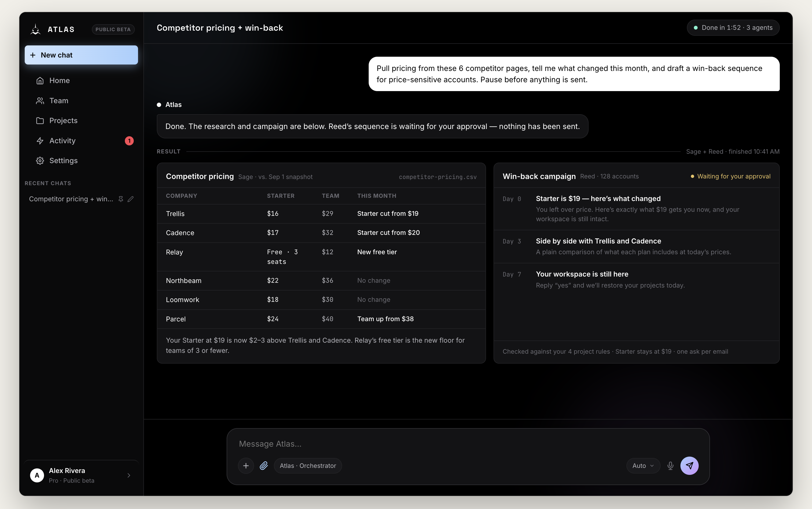
Task: Open Day 7 Your workspace is still here
Action: click(x=636, y=280)
